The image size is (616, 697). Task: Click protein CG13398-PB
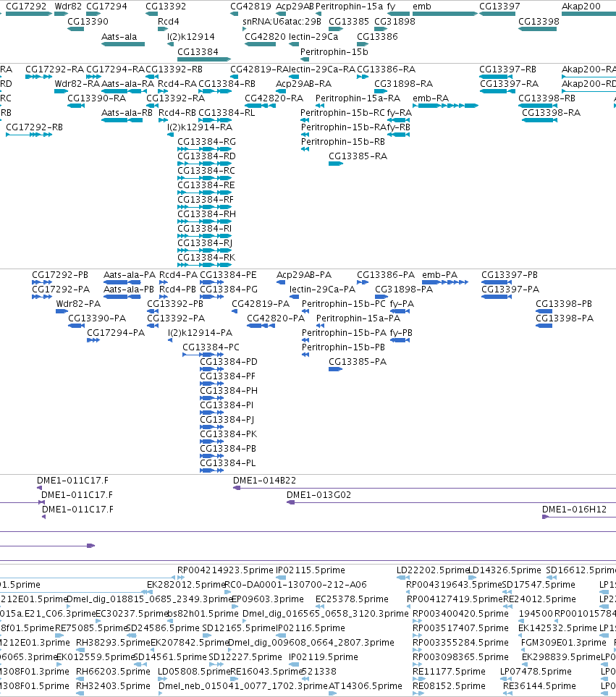tap(544, 311)
